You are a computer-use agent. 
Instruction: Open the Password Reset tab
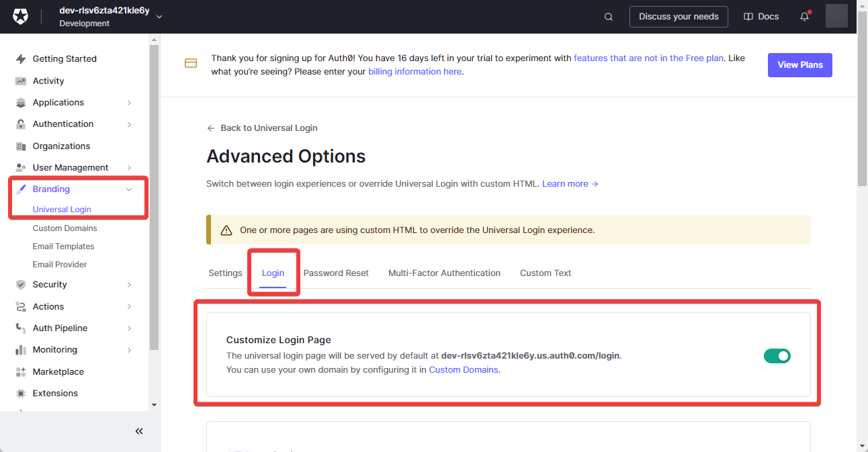click(x=336, y=273)
